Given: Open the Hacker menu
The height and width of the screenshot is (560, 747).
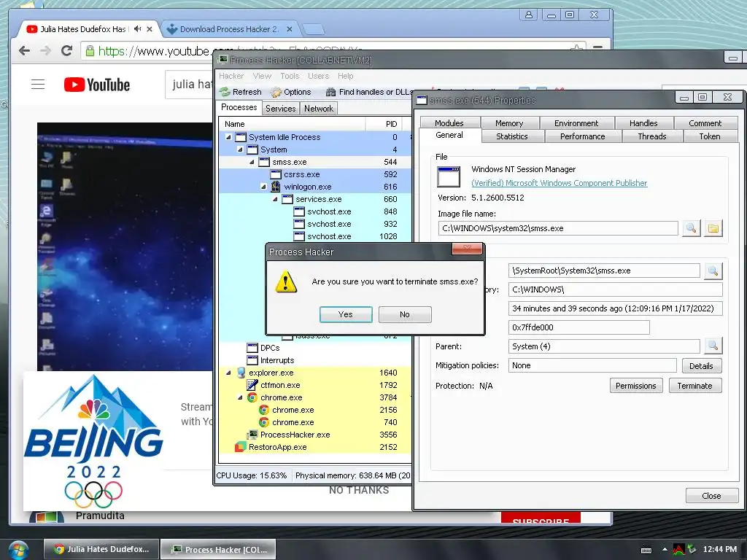Looking at the screenshot, I should pos(231,76).
